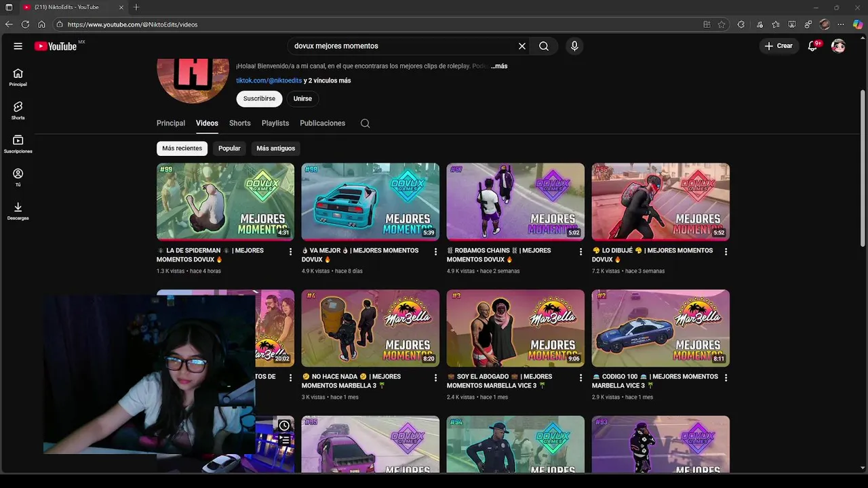Screen dimensions: 868x488
Task: Open Shorts in the left sidebar
Action: click(18, 111)
